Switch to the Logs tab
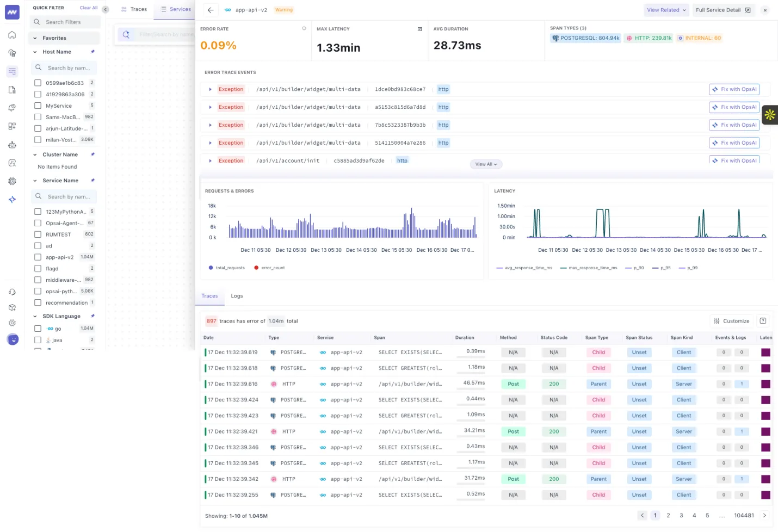 tap(237, 296)
